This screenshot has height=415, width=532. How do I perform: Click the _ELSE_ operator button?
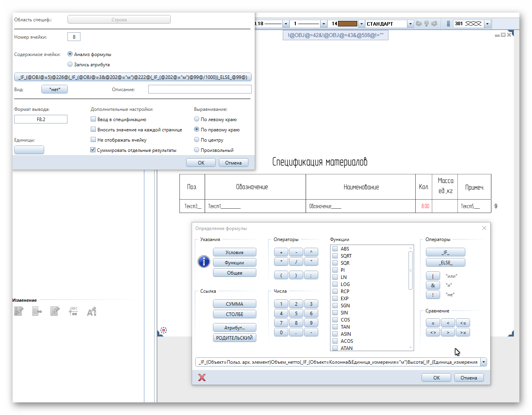[x=446, y=262]
